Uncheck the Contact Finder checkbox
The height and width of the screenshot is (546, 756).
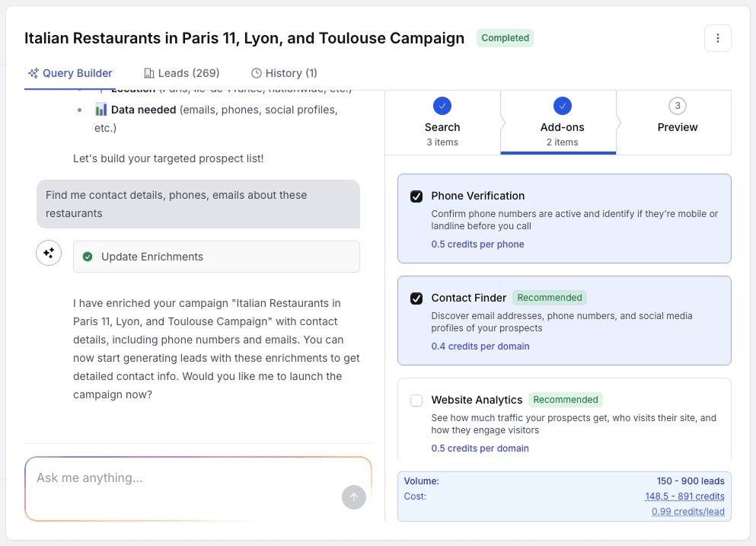(x=416, y=299)
